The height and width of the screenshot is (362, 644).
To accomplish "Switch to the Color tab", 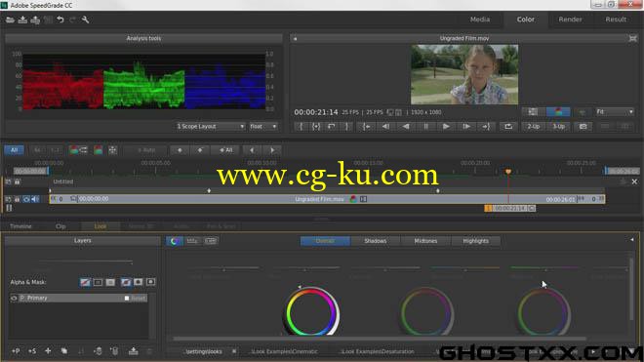I will pyautogui.click(x=526, y=20).
